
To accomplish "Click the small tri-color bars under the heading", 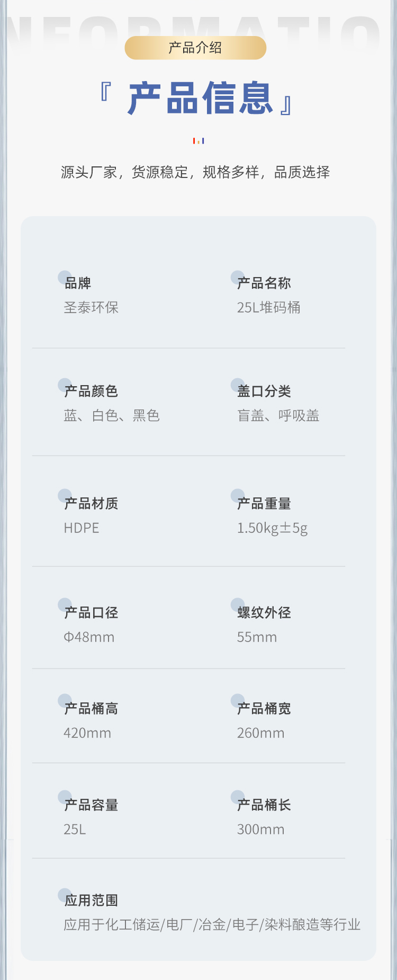I will point(198,141).
